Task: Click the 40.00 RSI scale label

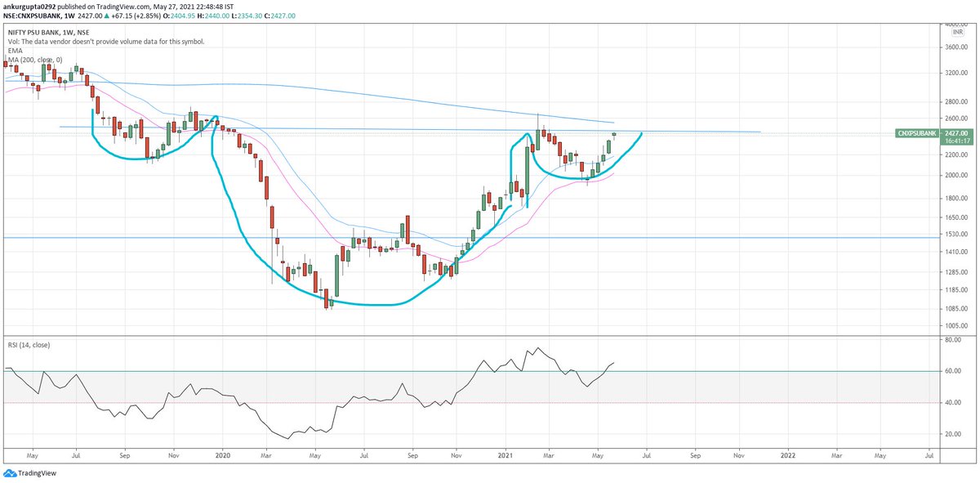Action: coord(955,402)
